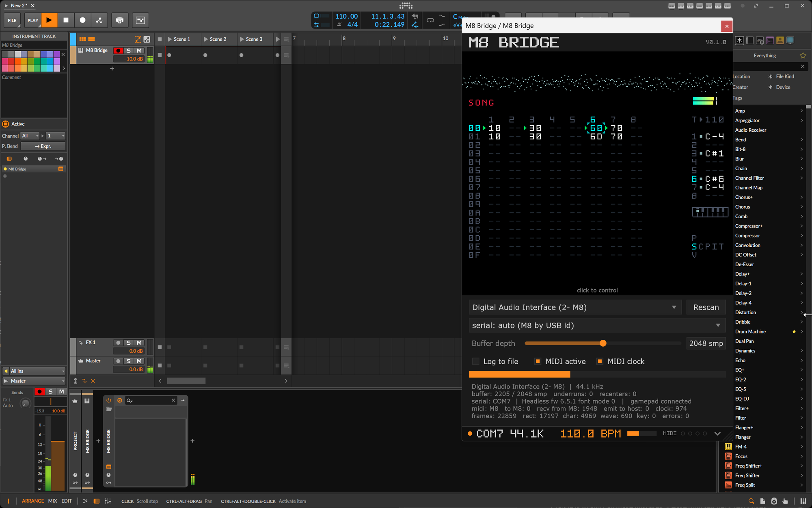
Task: Open the mixer faders icon in the bottom bar
Action: click(x=108, y=501)
